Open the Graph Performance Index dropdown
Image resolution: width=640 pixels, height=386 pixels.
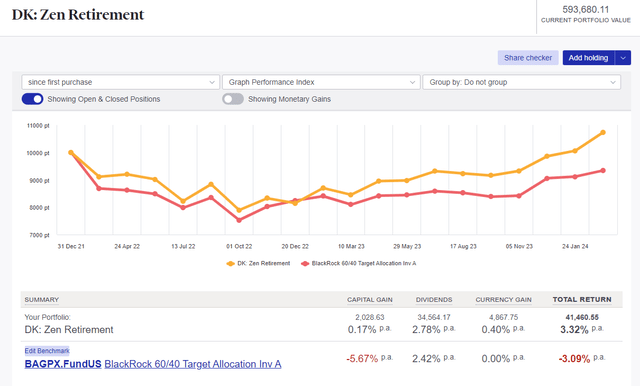pyautogui.click(x=321, y=82)
